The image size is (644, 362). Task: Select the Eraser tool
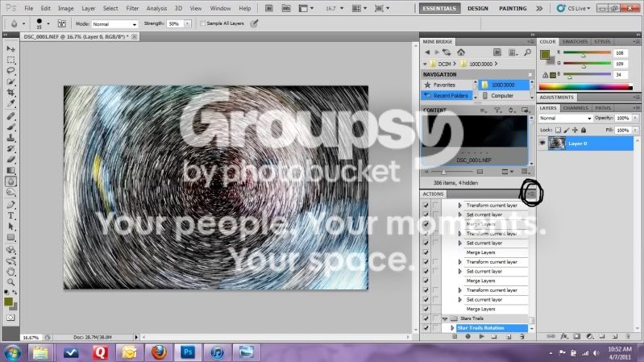[x=10, y=160]
